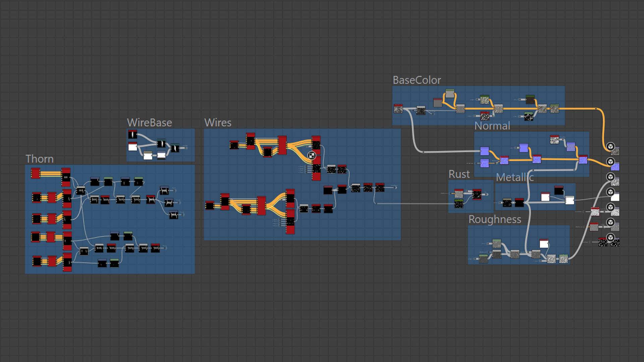Select the Normal frame title
This screenshot has width=644, height=362.
[492, 126]
